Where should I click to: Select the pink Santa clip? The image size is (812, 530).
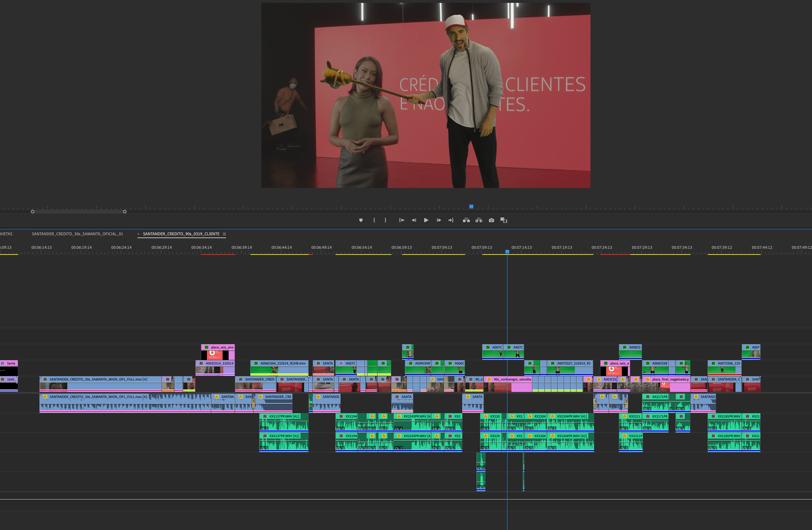(x=9, y=368)
